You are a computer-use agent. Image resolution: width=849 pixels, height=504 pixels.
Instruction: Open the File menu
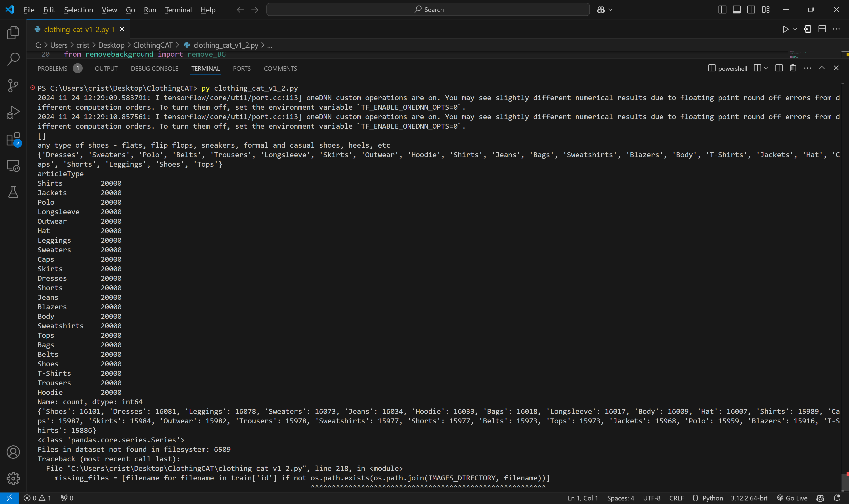29,10
